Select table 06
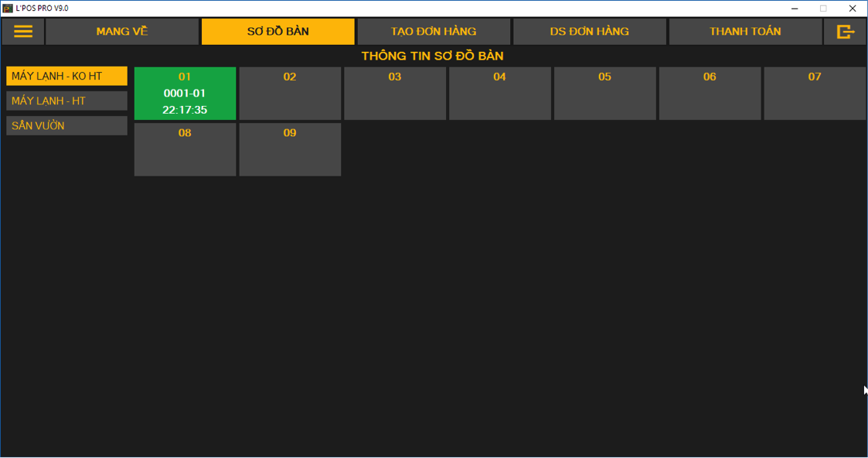The image size is (868, 458). (710, 93)
